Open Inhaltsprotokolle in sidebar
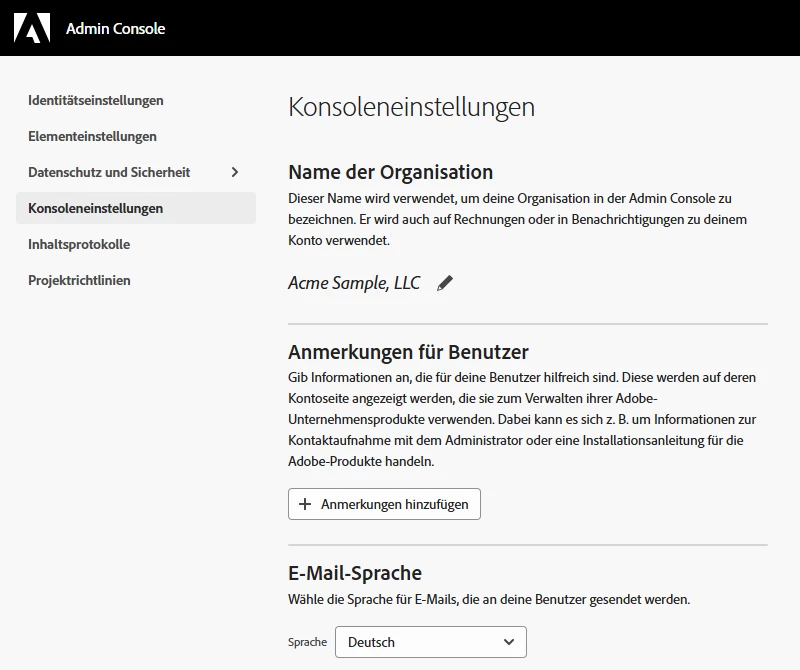This screenshot has width=800, height=670. [79, 244]
